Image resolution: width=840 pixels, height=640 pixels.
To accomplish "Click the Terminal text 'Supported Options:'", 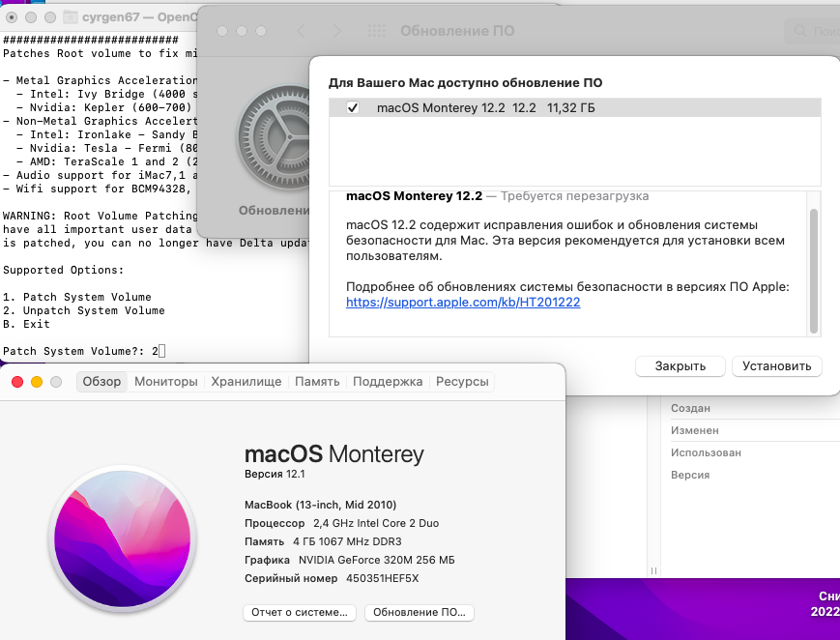I will tap(63, 270).
